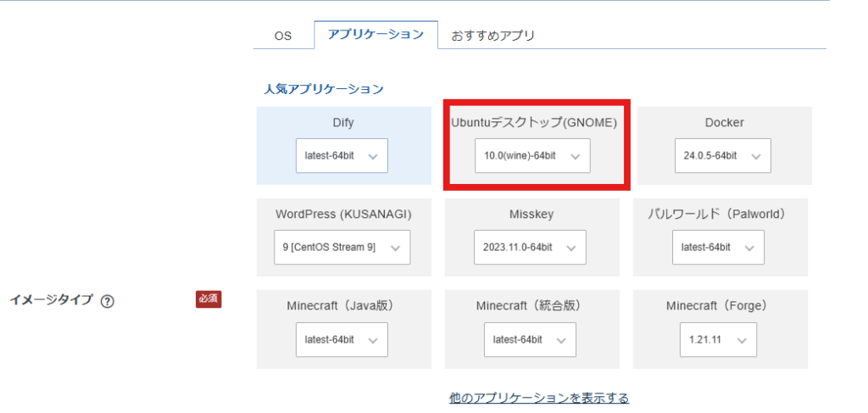Choose the Misskey application tile

(x=532, y=215)
